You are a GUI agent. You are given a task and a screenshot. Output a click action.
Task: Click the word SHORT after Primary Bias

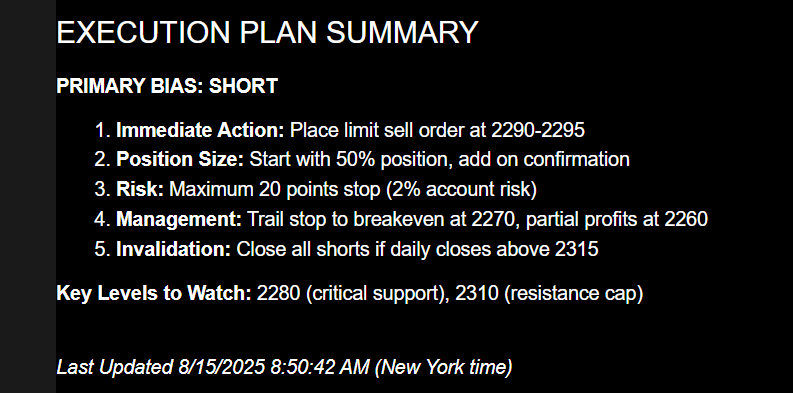(x=243, y=86)
